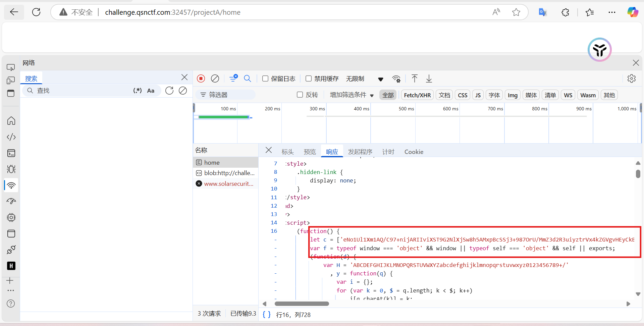Open read aloud option in address bar
Viewport: 644px width, 326px height.
click(x=496, y=12)
